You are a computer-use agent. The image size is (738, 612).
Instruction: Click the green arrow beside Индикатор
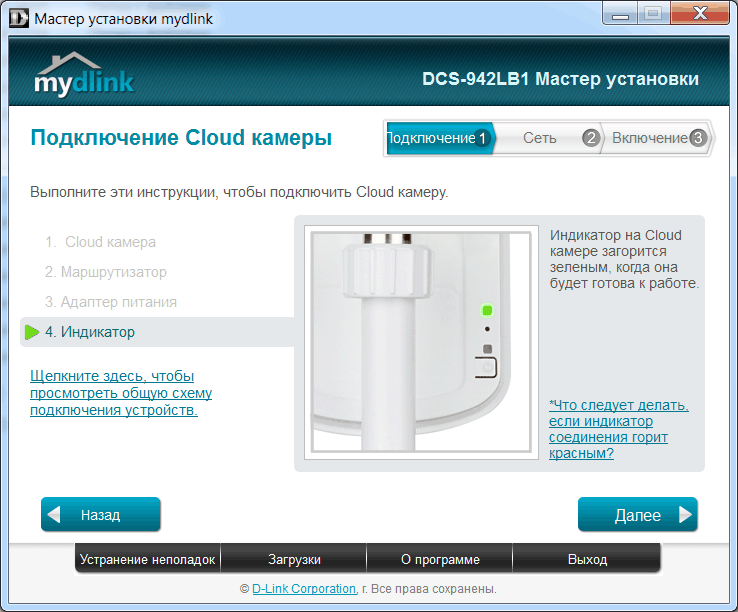click(x=32, y=332)
